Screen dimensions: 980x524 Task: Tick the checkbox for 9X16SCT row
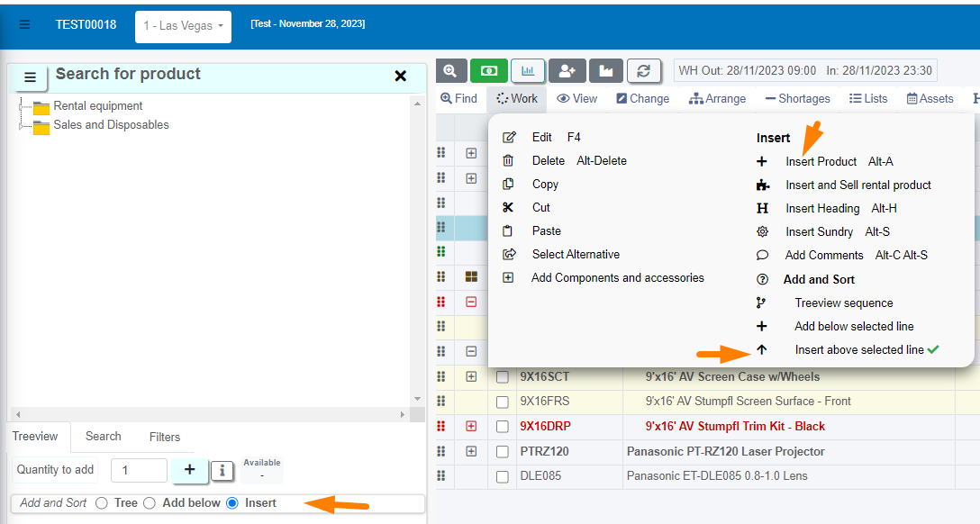503,377
